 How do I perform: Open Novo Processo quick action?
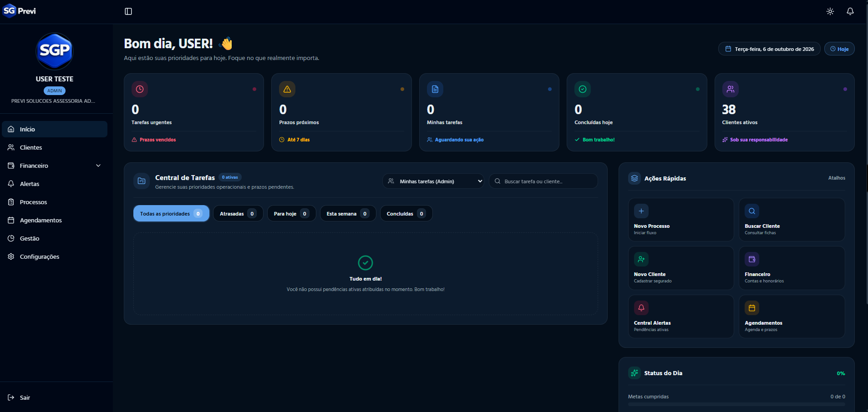pyautogui.click(x=681, y=220)
